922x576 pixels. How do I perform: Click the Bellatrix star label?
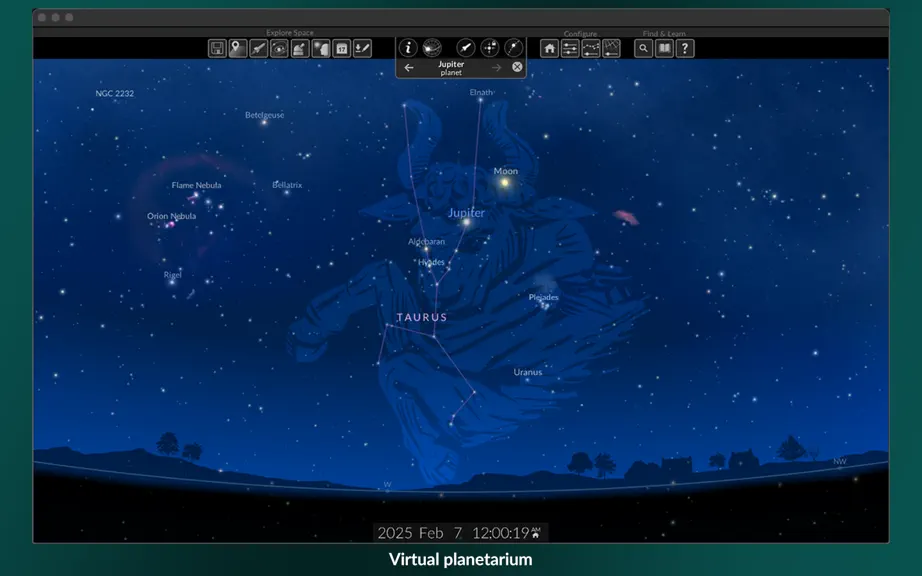click(x=287, y=185)
